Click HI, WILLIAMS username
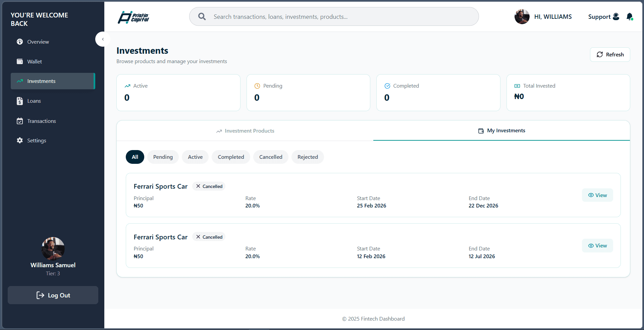 point(553,16)
